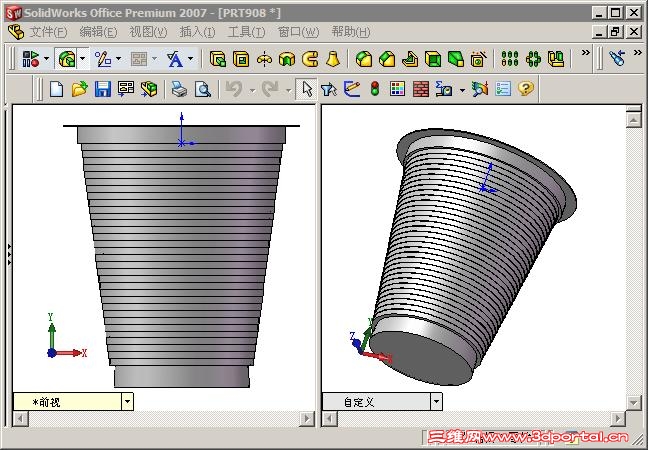Select the Rib feature tool
The image size is (648, 450).
(x=410, y=59)
